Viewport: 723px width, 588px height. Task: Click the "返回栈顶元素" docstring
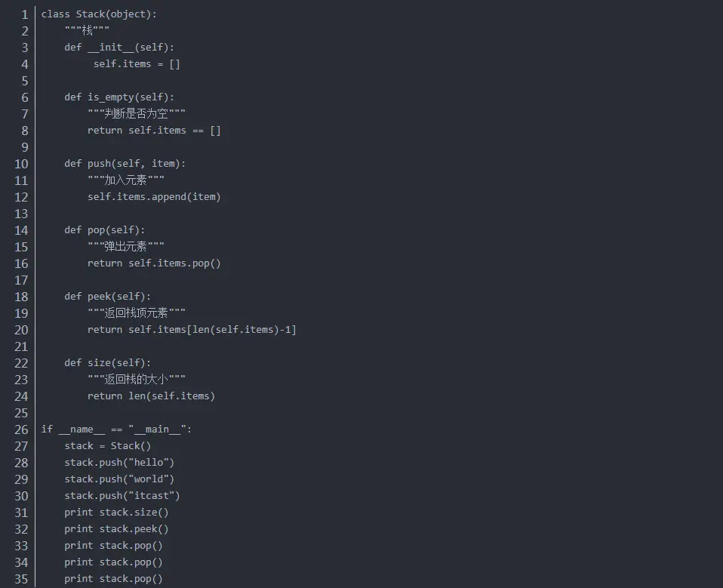pyautogui.click(x=137, y=312)
